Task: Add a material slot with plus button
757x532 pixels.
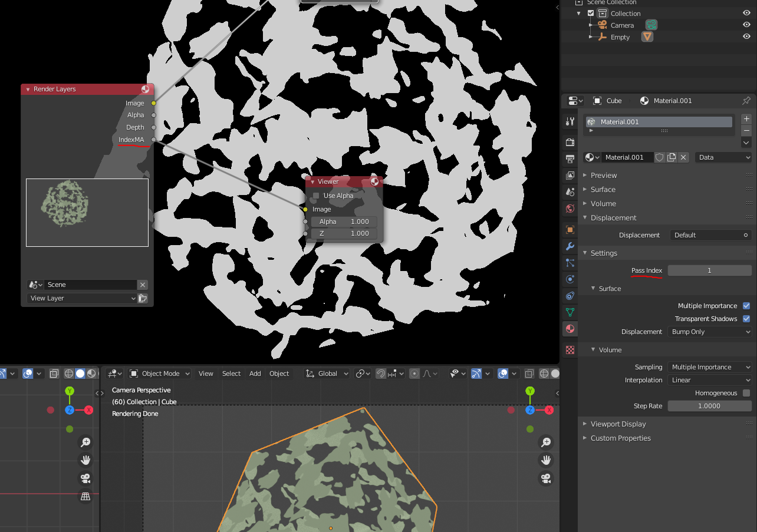Action: [x=746, y=119]
